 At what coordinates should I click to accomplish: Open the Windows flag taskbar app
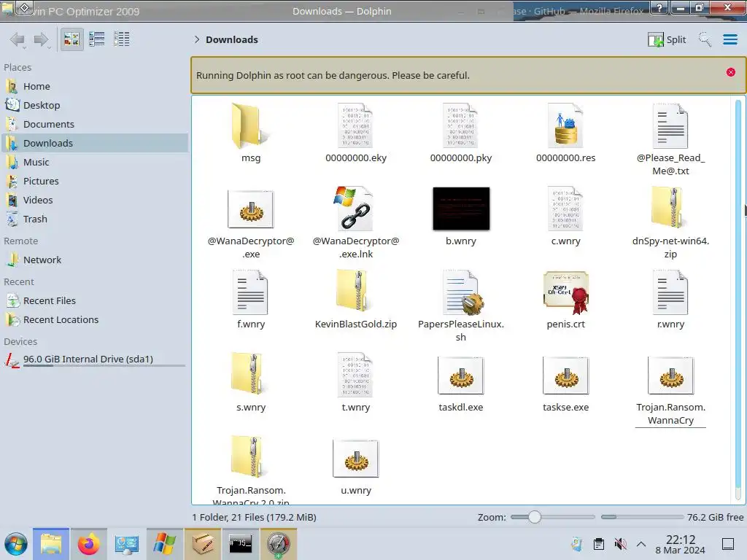pyautogui.click(x=164, y=544)
